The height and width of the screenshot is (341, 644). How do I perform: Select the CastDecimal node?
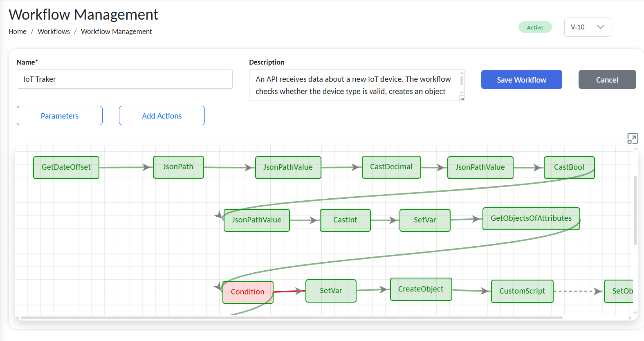[x=391, y=167]
